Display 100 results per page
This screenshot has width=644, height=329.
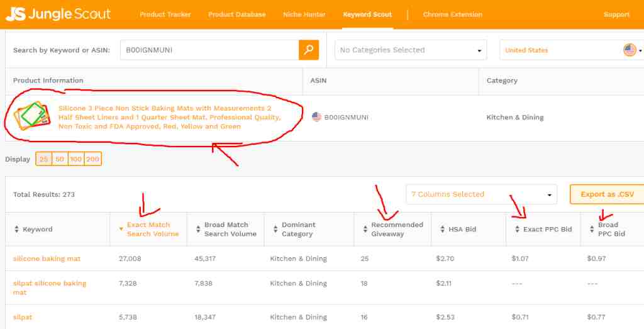coord(76,159)
